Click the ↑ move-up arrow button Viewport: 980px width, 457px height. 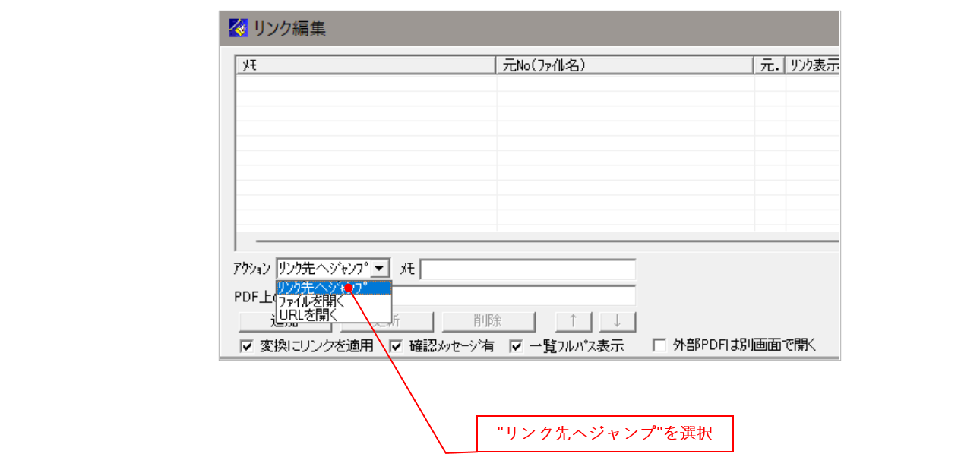point(574,321)
